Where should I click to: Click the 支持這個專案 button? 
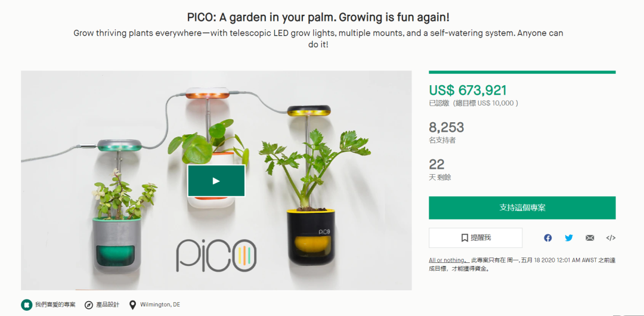point(522,208)
